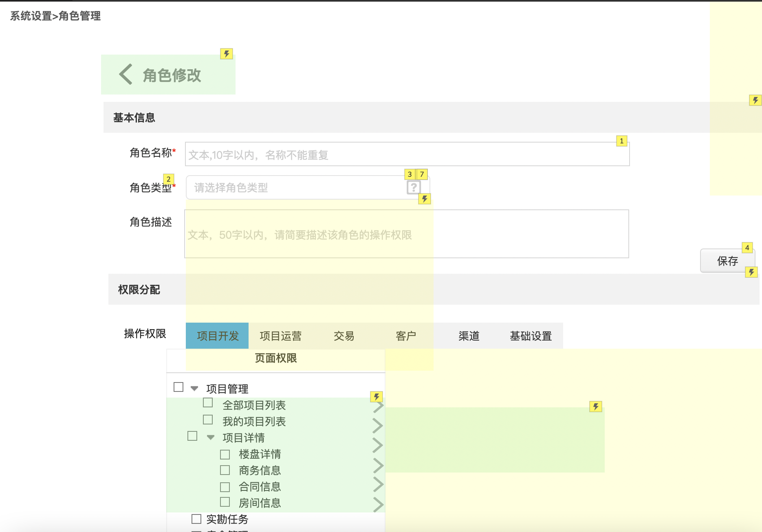Screen dimensions: 762x532
Task: Switch to the 客户 tab
Action: (x=406, y=336)
